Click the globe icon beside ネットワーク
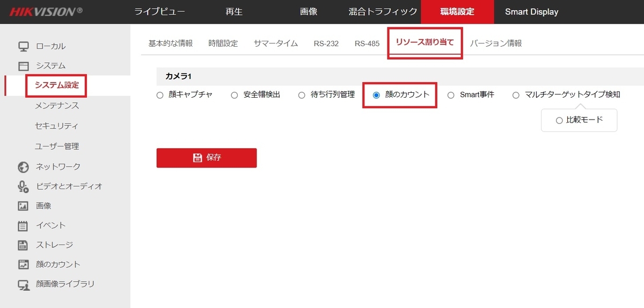This screenshot has width=644, height=308. click(23, 167)
